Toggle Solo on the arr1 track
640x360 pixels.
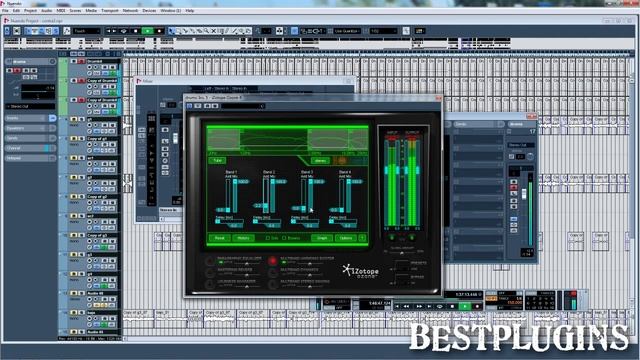click(x=81, y=158)
